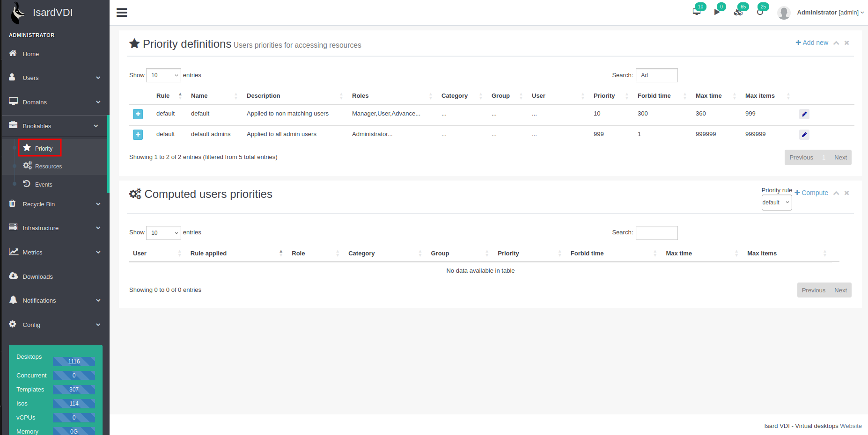This screenshot has width=868, height=435.
Task: Click the Compute button
Action: pyautogui.click(x=811, y=193)
